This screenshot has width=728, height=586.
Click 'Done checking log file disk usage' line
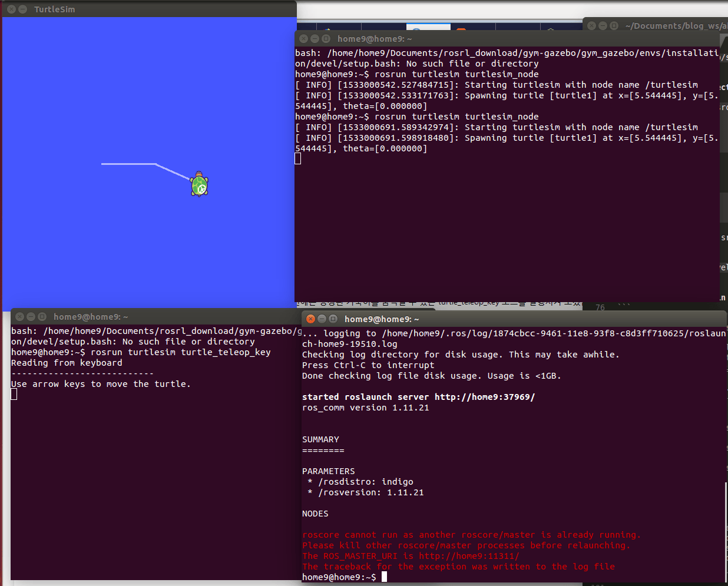[x=432, y=376]
